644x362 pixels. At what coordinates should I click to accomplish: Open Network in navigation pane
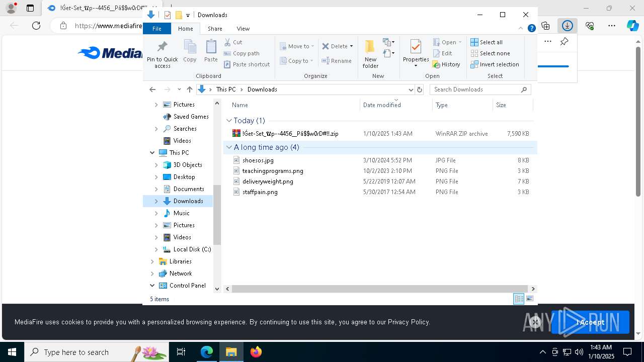(181, 274)
